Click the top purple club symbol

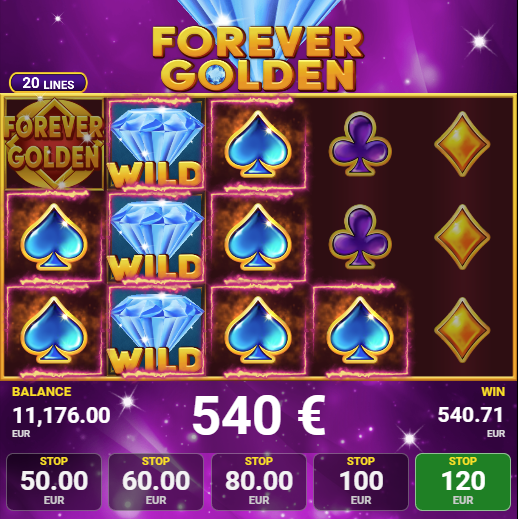coord(360,144)
